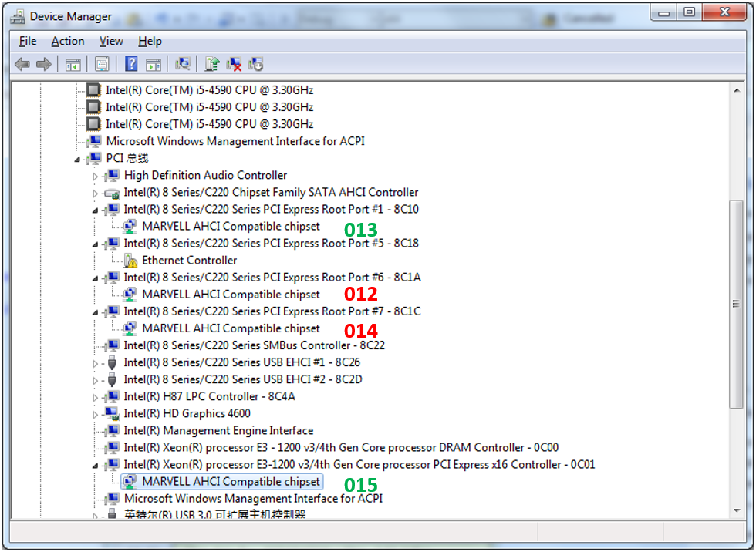Click the SMBus Controller device icon
Viewport: 756px width, 552px height.
112,345
